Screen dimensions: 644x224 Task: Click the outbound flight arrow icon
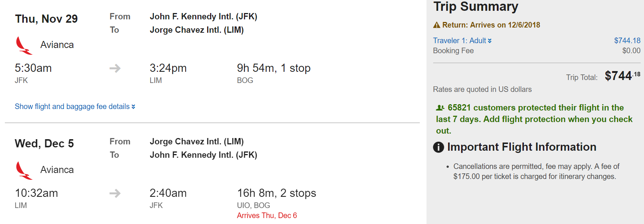click(x=115, y=68)
